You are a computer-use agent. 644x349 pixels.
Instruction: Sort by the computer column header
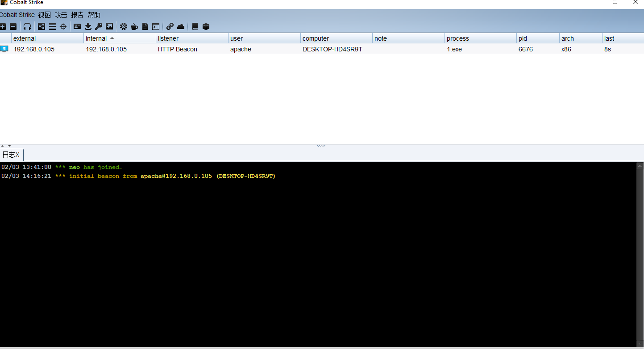[x=337, y=38]
